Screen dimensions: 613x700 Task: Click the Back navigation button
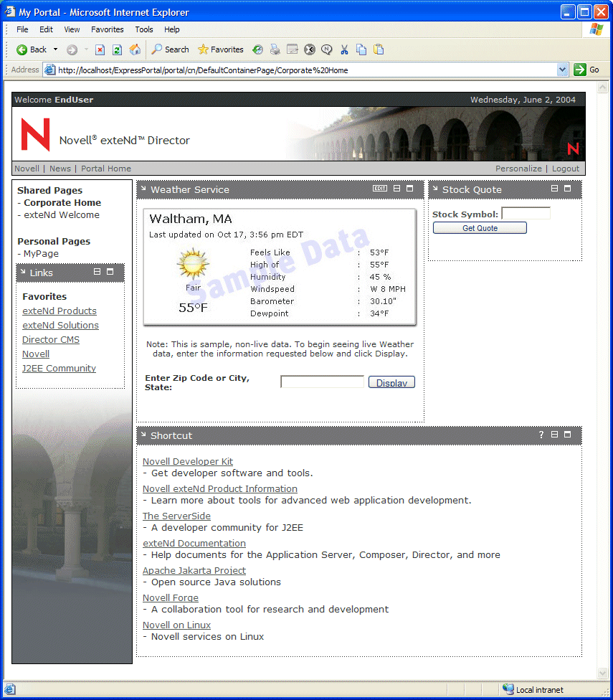click(32, 49)
